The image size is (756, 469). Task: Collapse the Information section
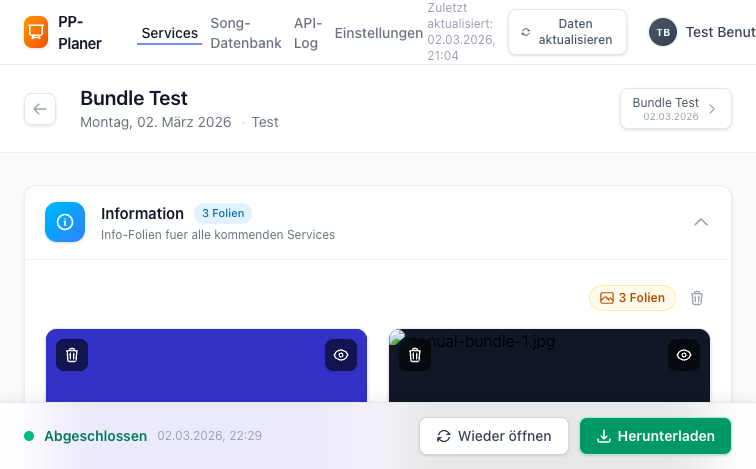point(701,222)
